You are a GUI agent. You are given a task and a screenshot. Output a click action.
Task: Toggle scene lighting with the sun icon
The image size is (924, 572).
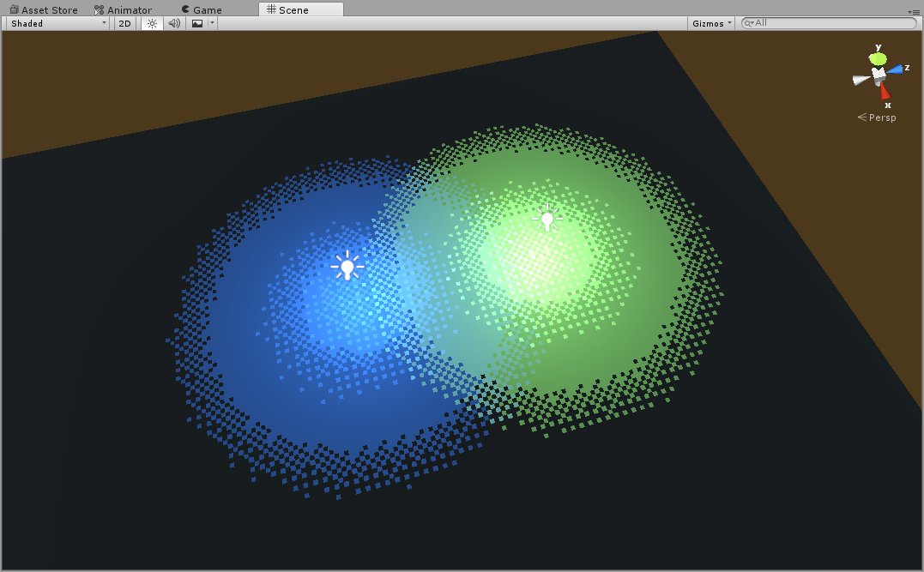[151, 23]
